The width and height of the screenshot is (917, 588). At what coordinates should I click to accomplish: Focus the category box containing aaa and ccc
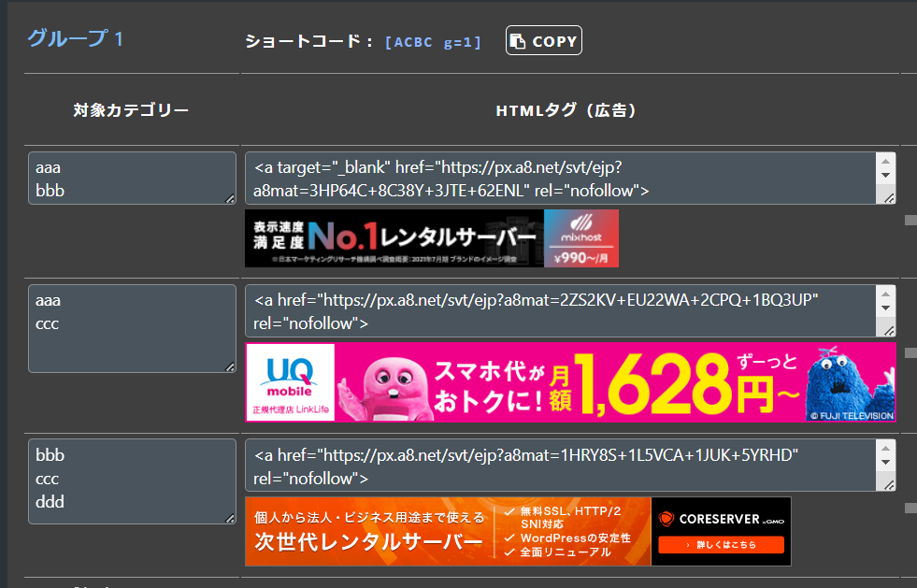131,328
